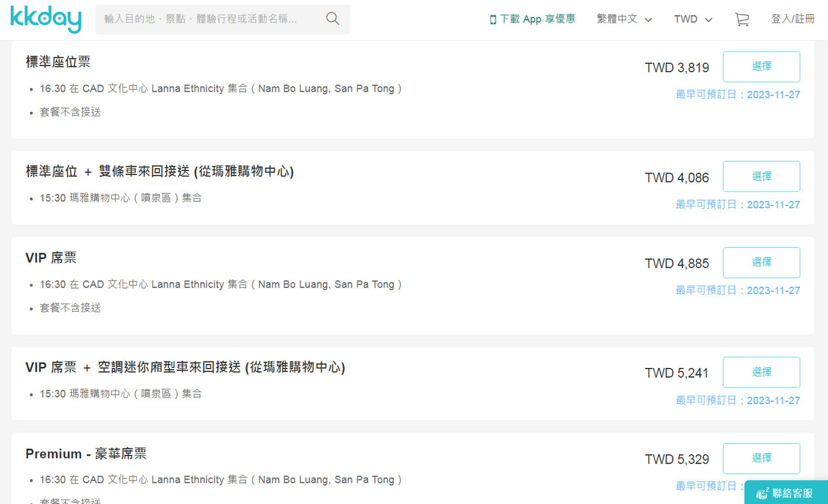Open 聯絡客服 support widget
This screenshot has width=828, height=504.
coord(786,492)
